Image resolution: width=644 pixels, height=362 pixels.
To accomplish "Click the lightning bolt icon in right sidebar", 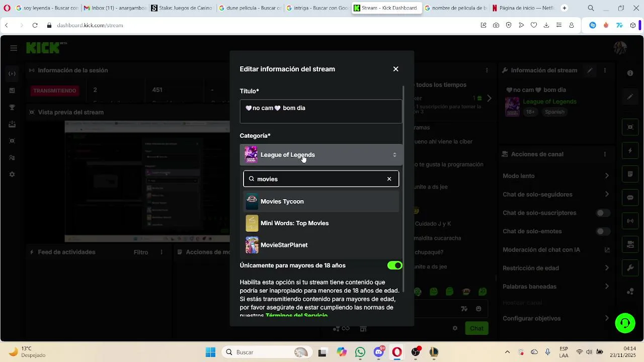I will 630,150.
